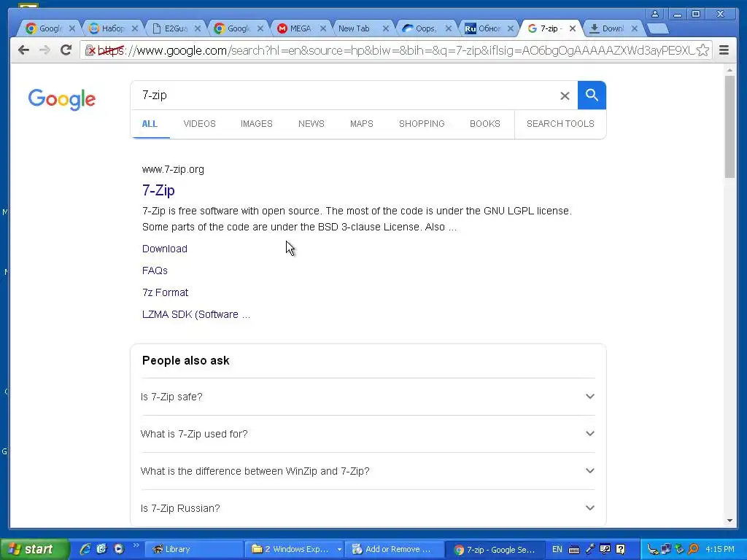Click the second Quick Launch browser icon
Image resolution: width=747 pixels, height=560 pixels.
click(102, 549)
